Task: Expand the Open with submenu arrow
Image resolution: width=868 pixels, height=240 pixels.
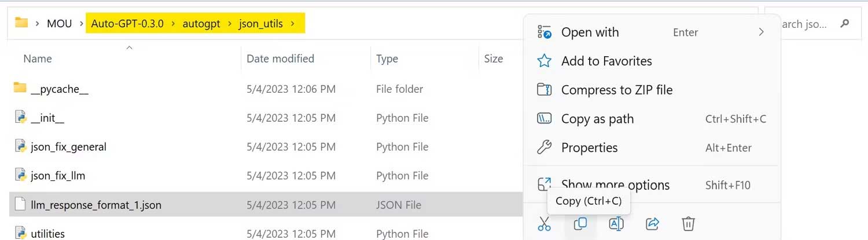Action: tap(761, 32)
